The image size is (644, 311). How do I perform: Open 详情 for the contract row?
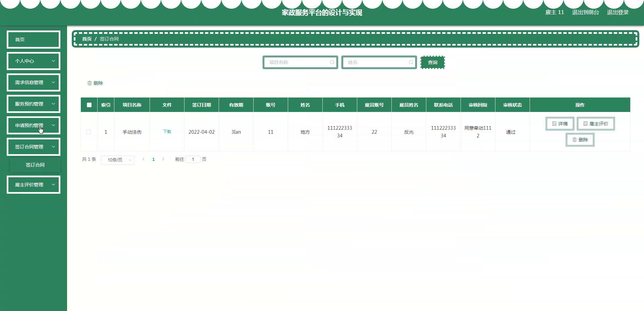click(559, 124)
